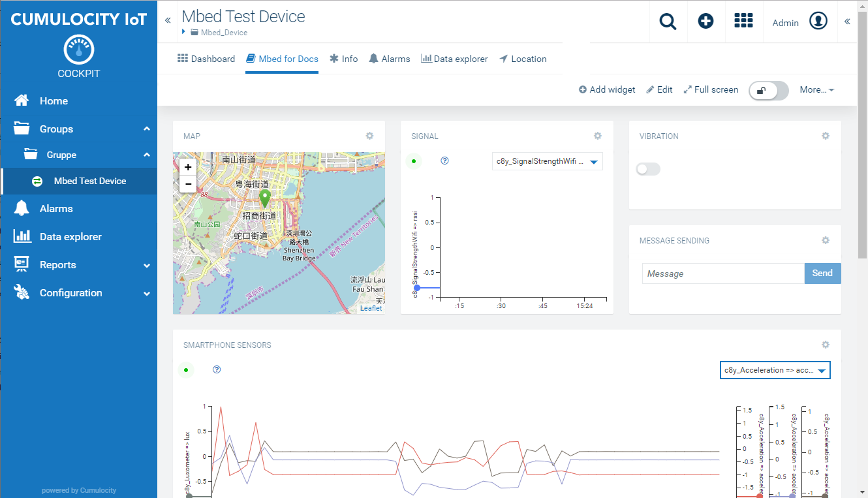Toggle the dashboard lock switch
Viewport: 868px width, 498px height.
[x=769, y=90]
